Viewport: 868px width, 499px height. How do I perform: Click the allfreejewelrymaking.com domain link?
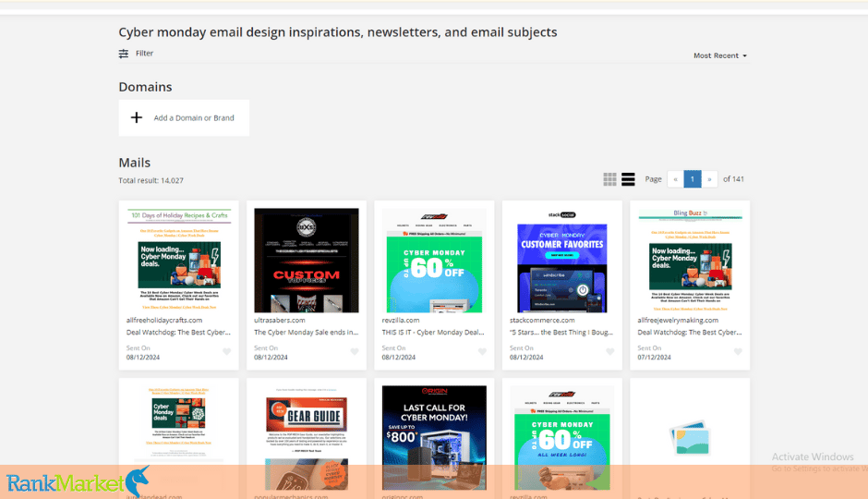678,320
